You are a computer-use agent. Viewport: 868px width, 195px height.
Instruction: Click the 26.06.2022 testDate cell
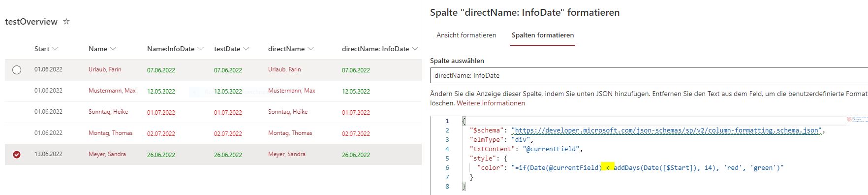click(228, 155)
